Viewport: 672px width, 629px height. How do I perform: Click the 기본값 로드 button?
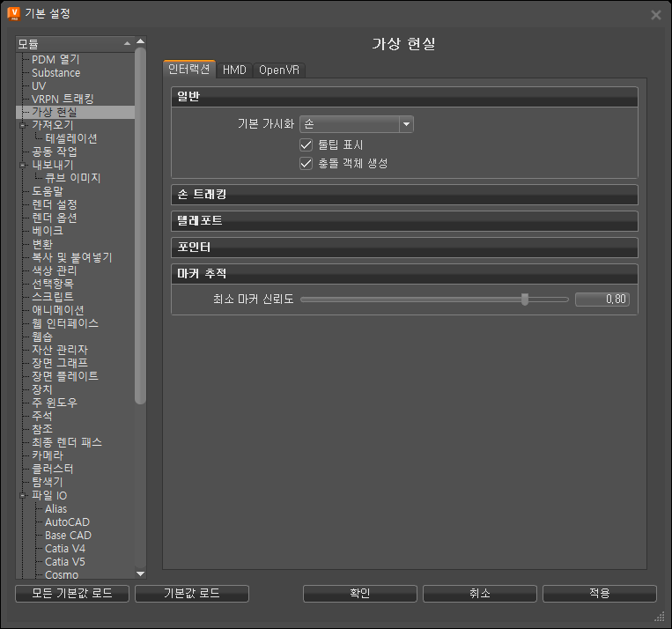(x=192, y=594)
